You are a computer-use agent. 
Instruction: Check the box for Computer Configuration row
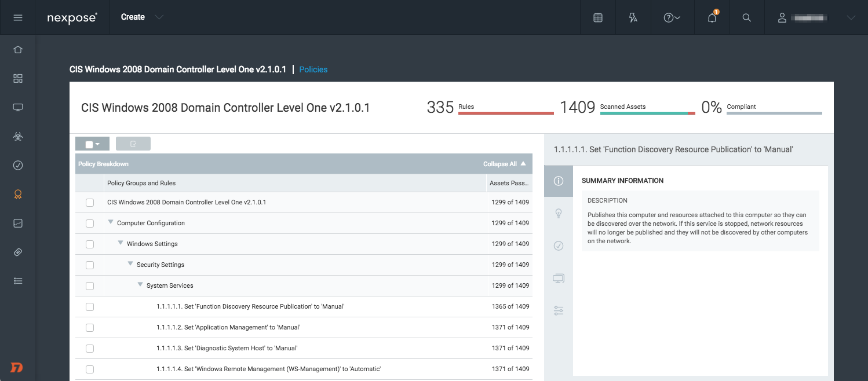pyautogui.click(x=90, y=224)
